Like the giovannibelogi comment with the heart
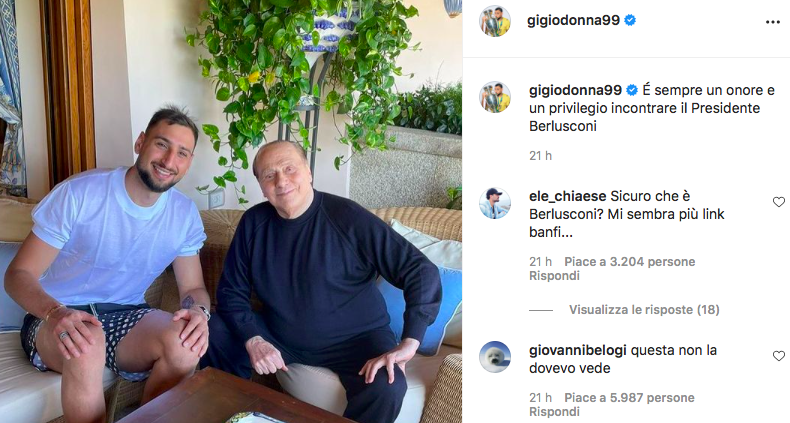This screenshot has height=423, width=790. pos(778,356)
